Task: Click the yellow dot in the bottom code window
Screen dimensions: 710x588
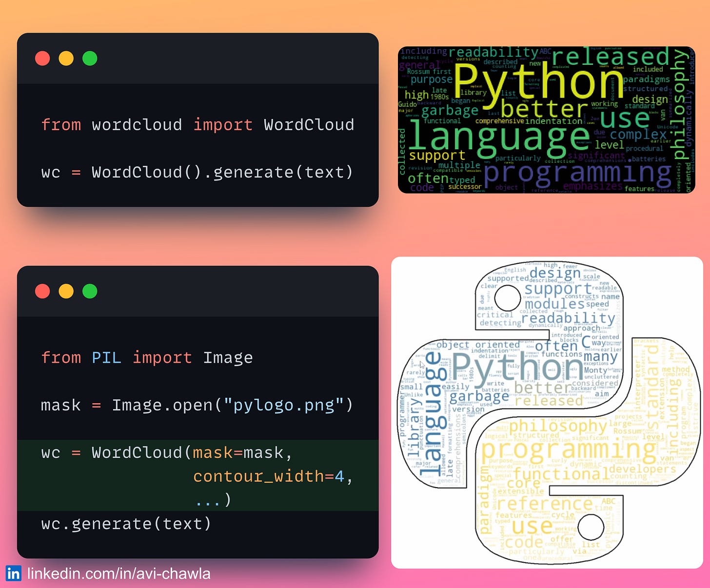Action: [x=66, y=291]
